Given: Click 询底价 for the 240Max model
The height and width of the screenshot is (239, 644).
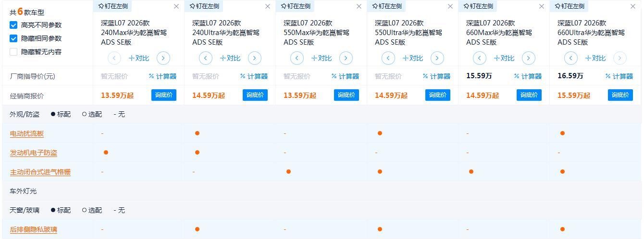Looking at the screenshot, I should tap(164, 95).
